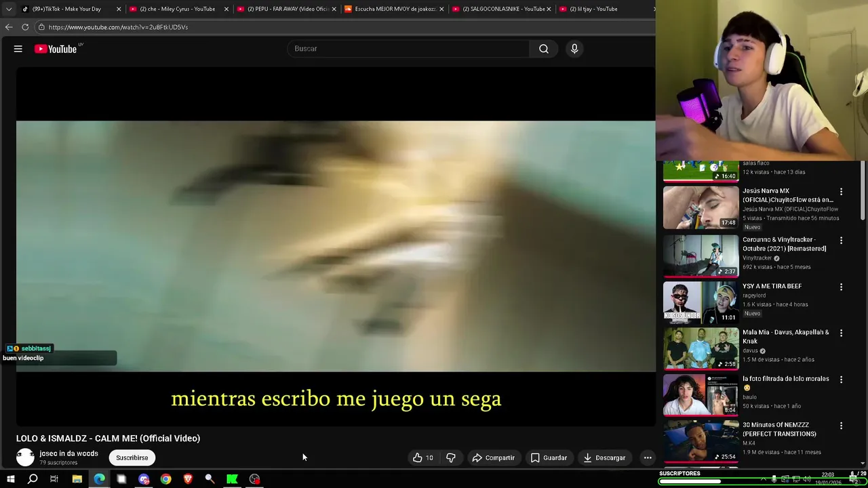Open 'YSY A ME TIRA BEEF' title
This screenshot has height=488, width=868.
(772, 286)
